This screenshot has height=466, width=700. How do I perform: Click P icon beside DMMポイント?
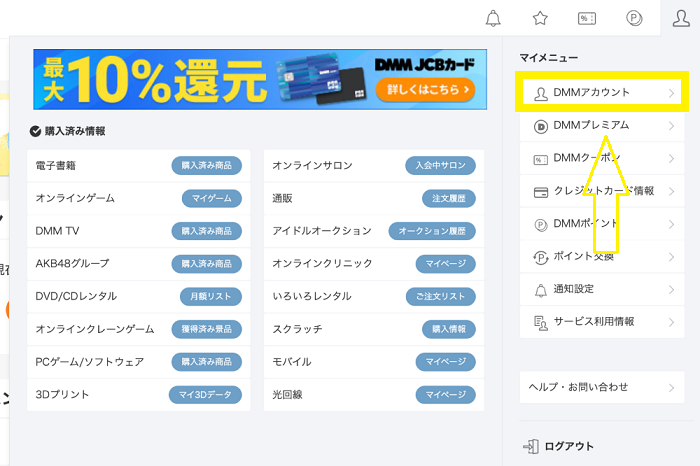pos(541,225)
